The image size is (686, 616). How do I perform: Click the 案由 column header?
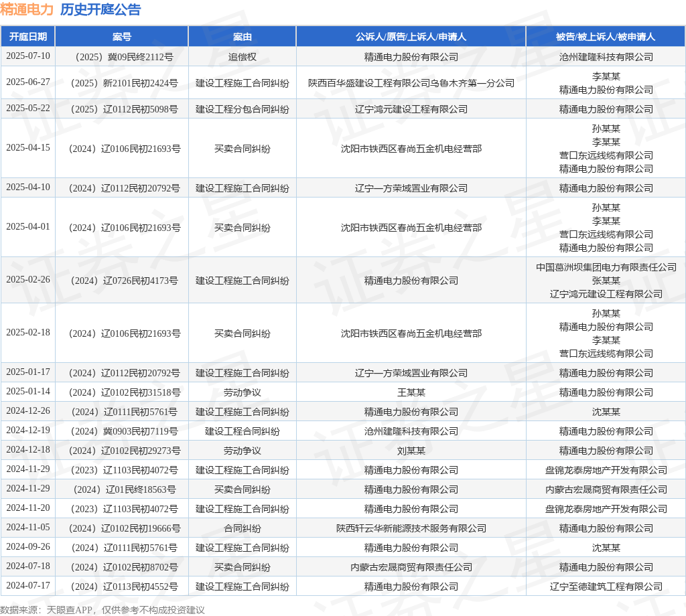[x=243, y=37]
